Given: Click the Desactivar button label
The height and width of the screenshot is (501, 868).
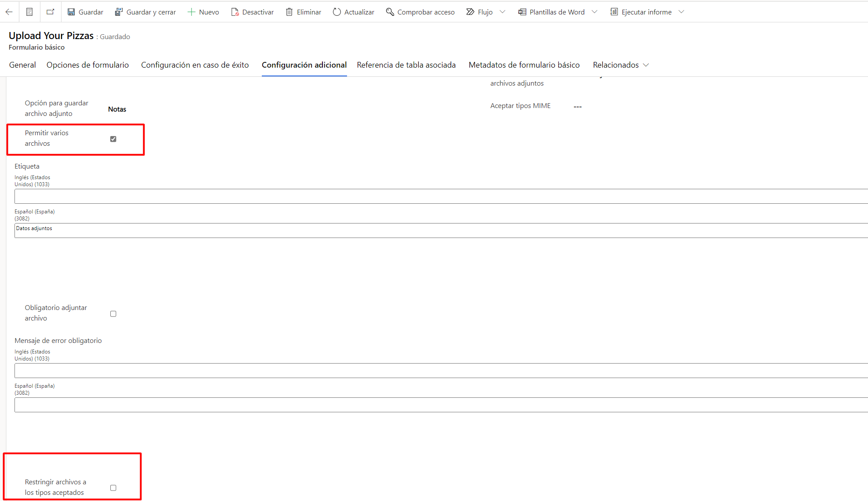Looking at the screenshot, I should 258,12.
